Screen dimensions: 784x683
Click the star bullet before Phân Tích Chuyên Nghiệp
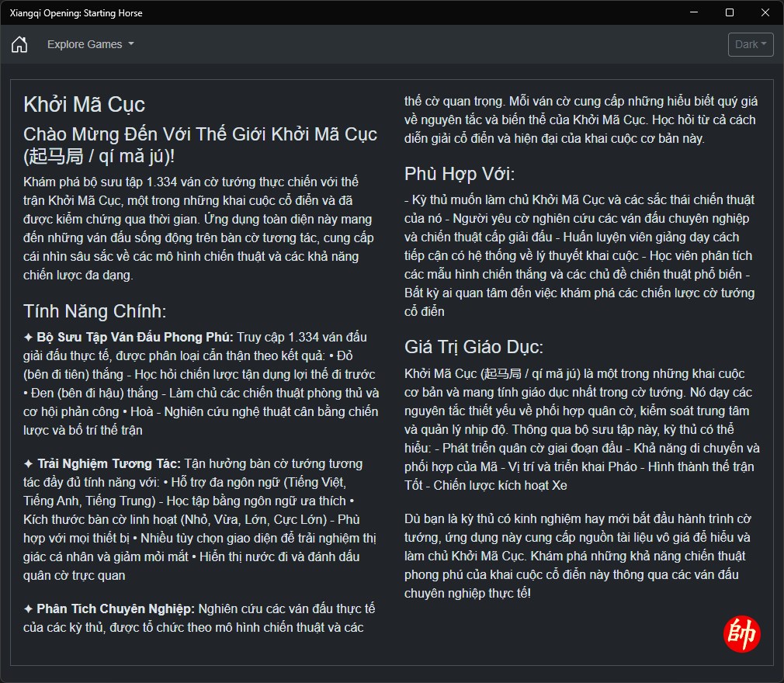tap(28, 609)
